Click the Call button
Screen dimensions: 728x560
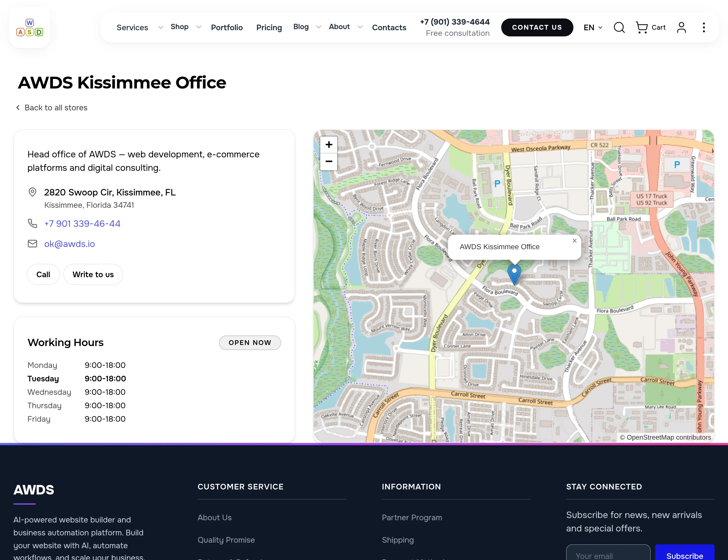click(x=43, y=274)
